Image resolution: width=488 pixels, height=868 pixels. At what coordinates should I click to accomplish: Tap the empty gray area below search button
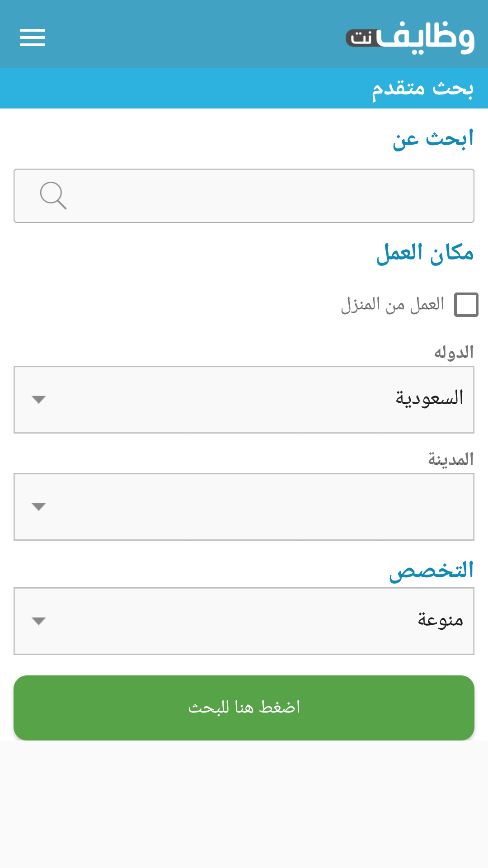[244, 805]
